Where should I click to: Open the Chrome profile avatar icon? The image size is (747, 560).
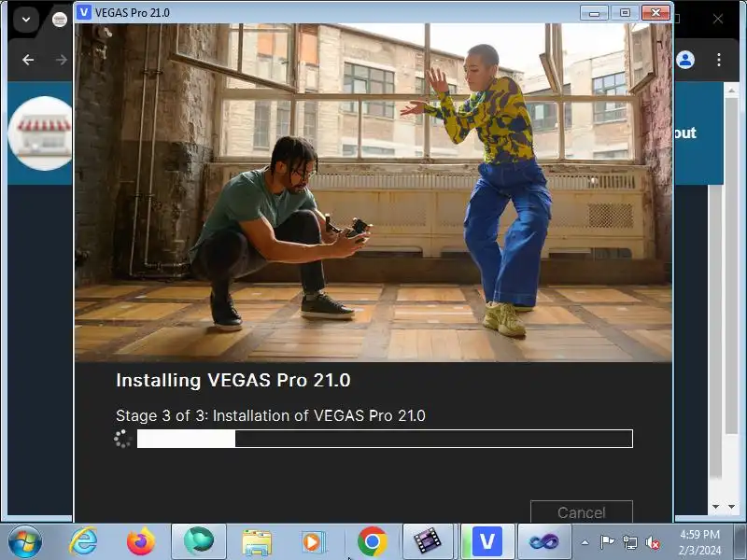point(685,60)
